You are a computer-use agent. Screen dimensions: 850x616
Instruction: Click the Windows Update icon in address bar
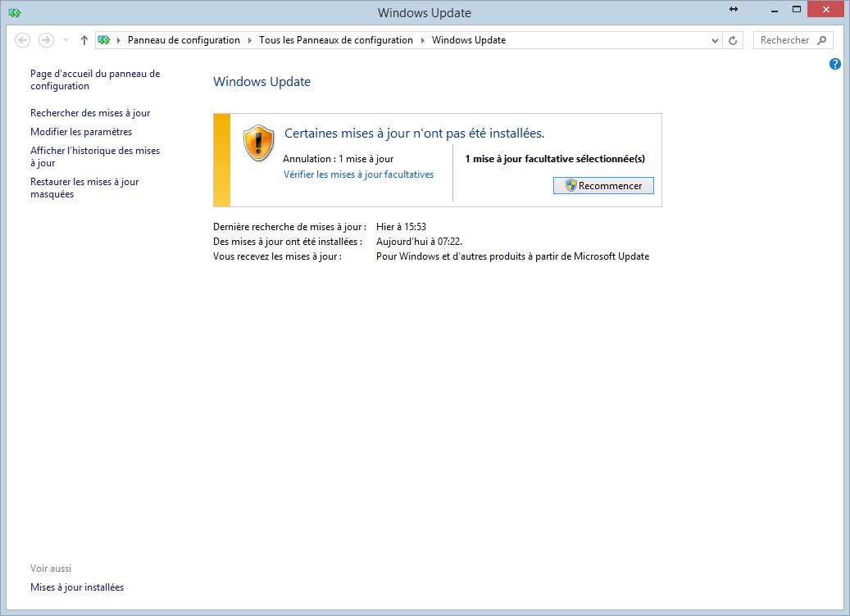104,40
